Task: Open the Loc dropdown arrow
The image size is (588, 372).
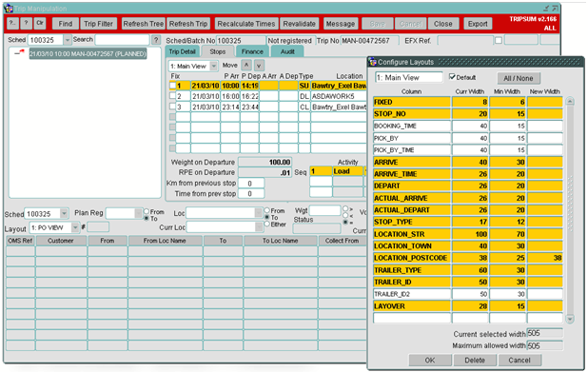Action: coord(259,213)
